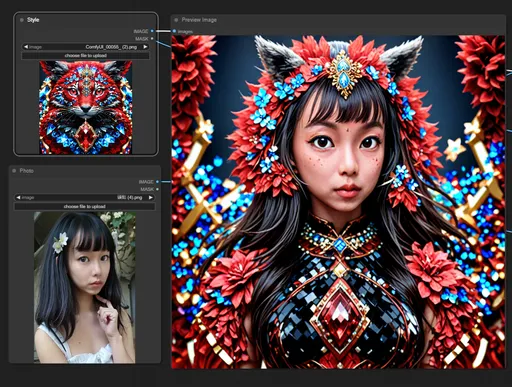Click Photo node's choose file to upload
Screen dimensions: 512x387
click(85, 206)
